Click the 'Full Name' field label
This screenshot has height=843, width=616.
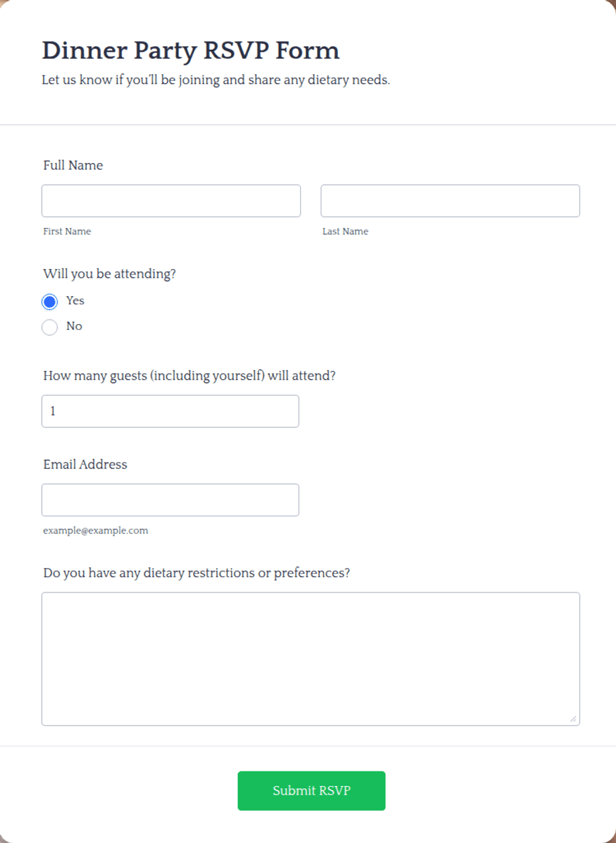73,165
